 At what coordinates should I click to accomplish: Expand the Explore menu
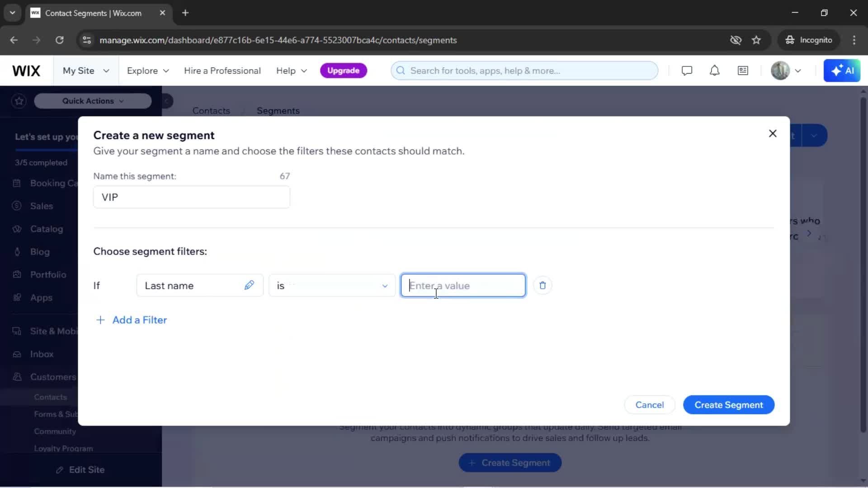(x=148, y=70)
